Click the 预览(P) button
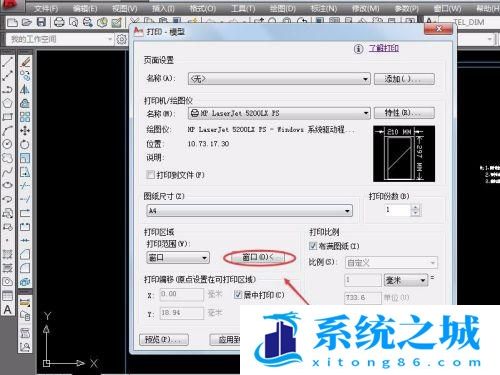 click(164, 340)
